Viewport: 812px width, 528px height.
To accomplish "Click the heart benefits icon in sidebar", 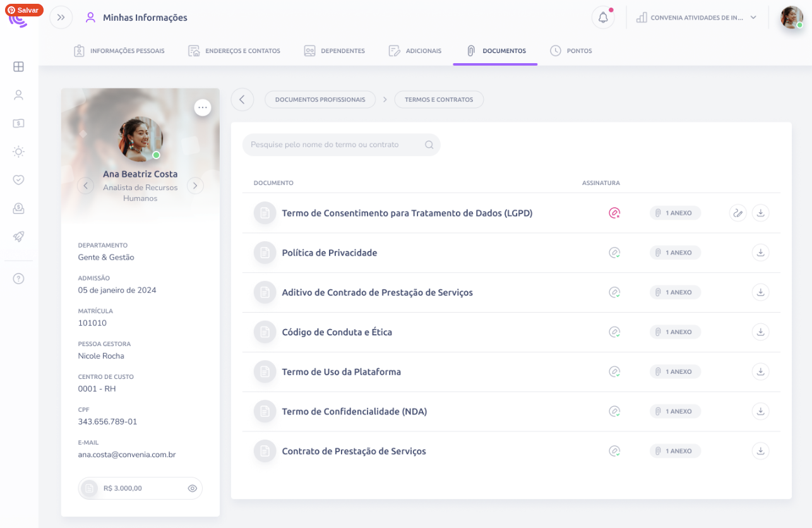I will click(x=18, y=180).
